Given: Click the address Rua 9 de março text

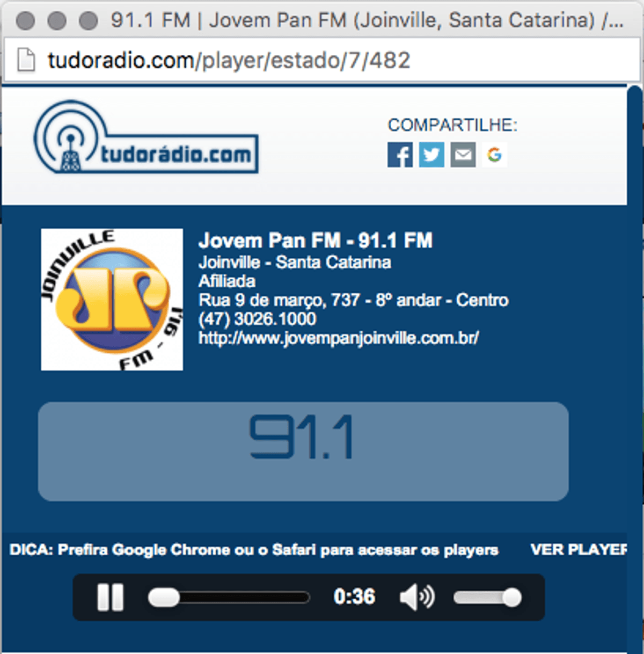Looking at the screenshot, I should point(354,300).
